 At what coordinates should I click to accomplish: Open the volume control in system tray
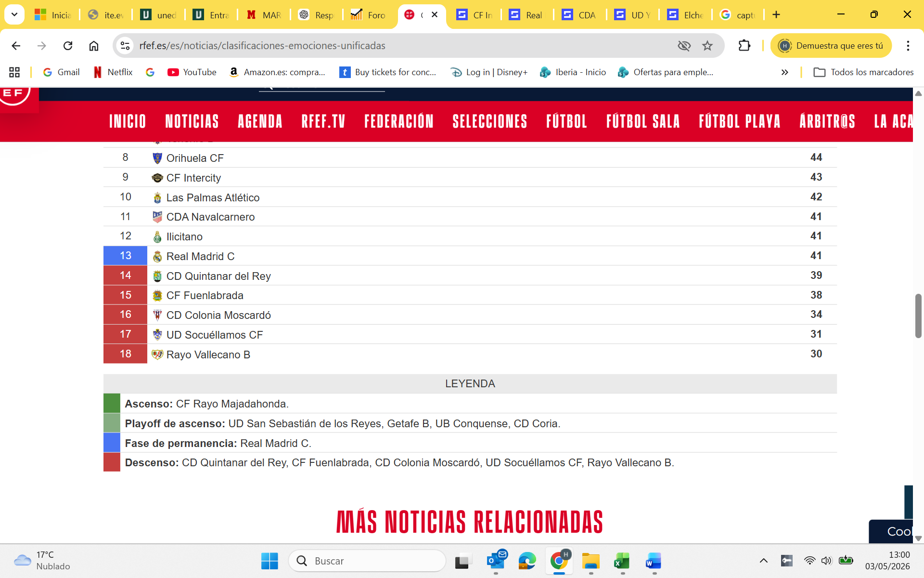click(x=826, y=561)
